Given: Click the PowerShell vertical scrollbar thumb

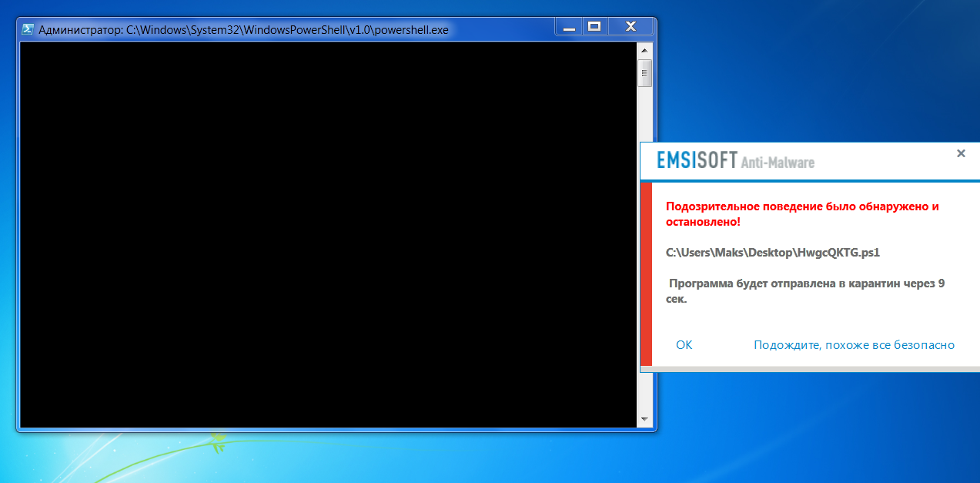Looking at the screenshot, I should coord(644,73).
